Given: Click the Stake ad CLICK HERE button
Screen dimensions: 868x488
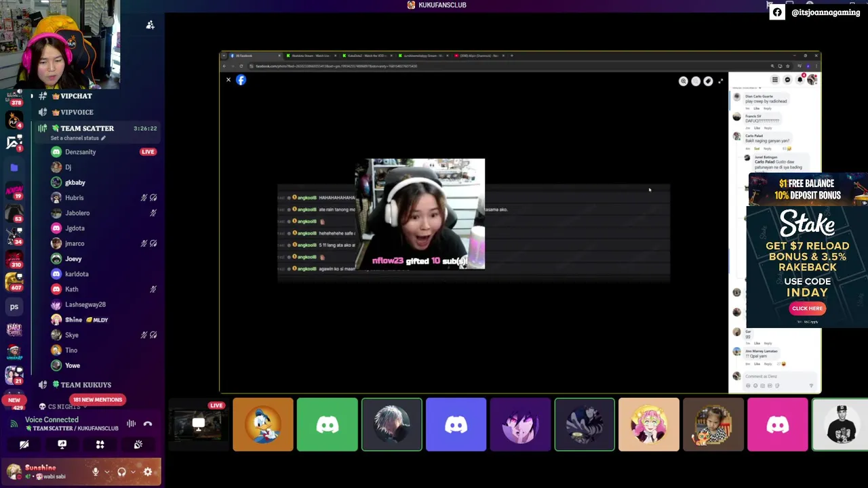Looking at the screenshot, I should click(x=807, y=308).
